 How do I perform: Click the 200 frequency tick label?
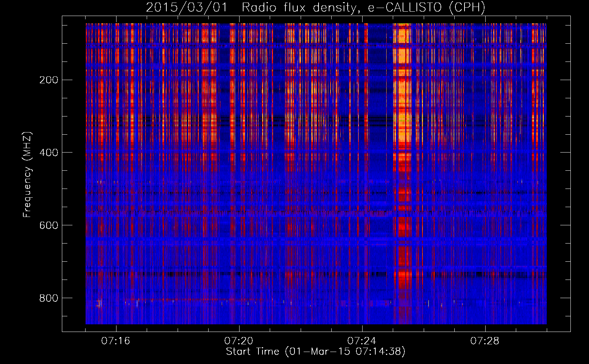point(48,80)
